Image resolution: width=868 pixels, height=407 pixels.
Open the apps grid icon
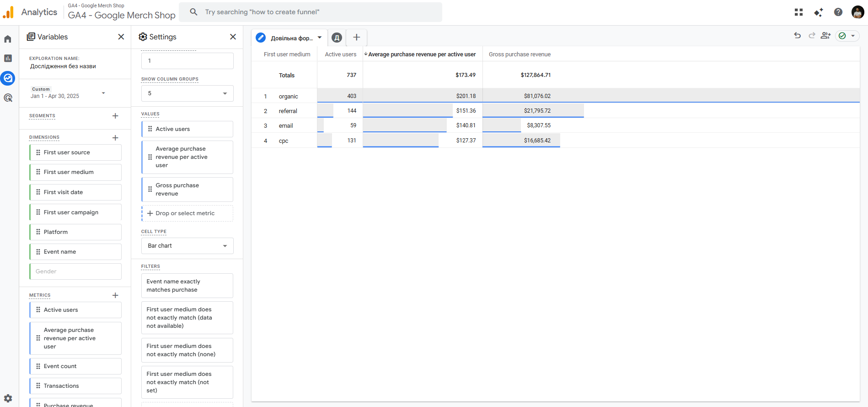[x=798, y=12]
